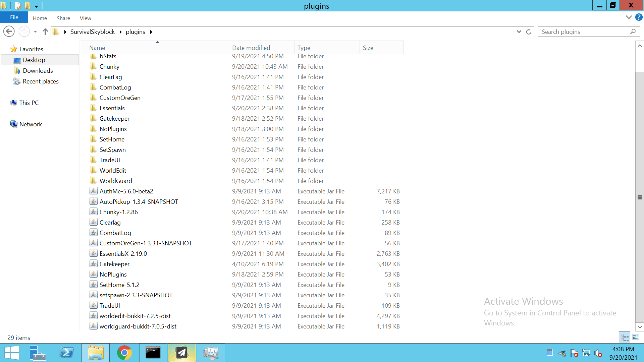
Task: Open Google Chrome from the taskbar
Action: pyautogui.click(x=124, y=353)
